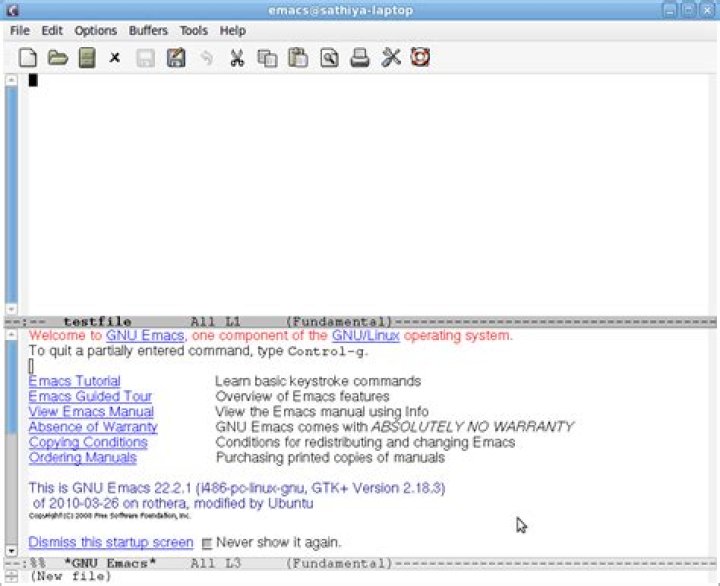Place cursor in the empty testfile editing area
Screen dimensions: 720x586
tap(367, 193)
